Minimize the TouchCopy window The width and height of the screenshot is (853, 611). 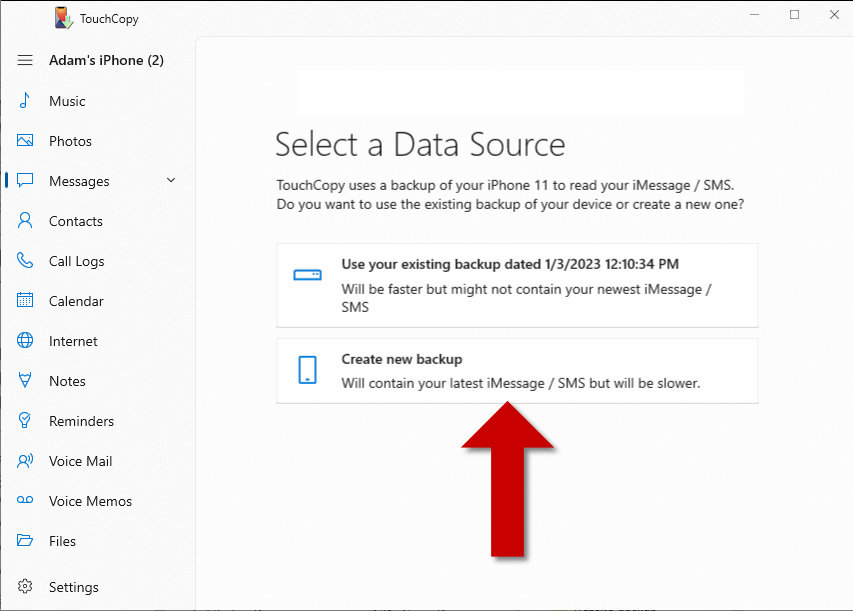[755, 15]
